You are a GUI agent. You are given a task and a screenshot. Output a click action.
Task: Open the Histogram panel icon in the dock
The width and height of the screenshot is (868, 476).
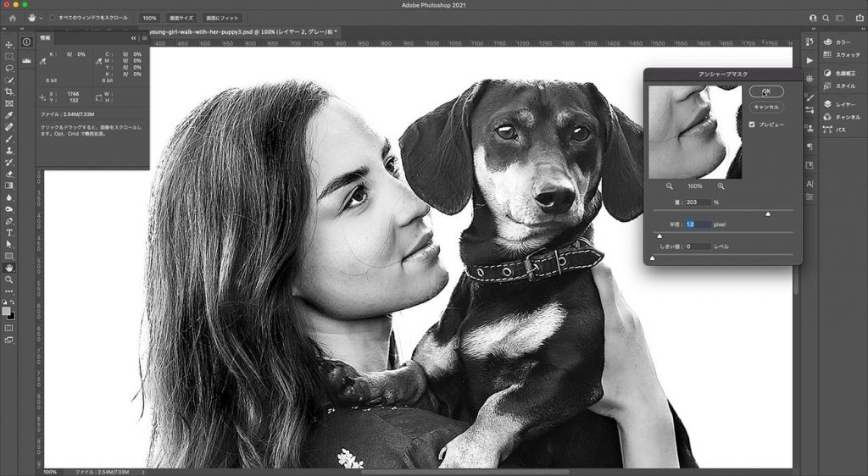click(26, 61)
